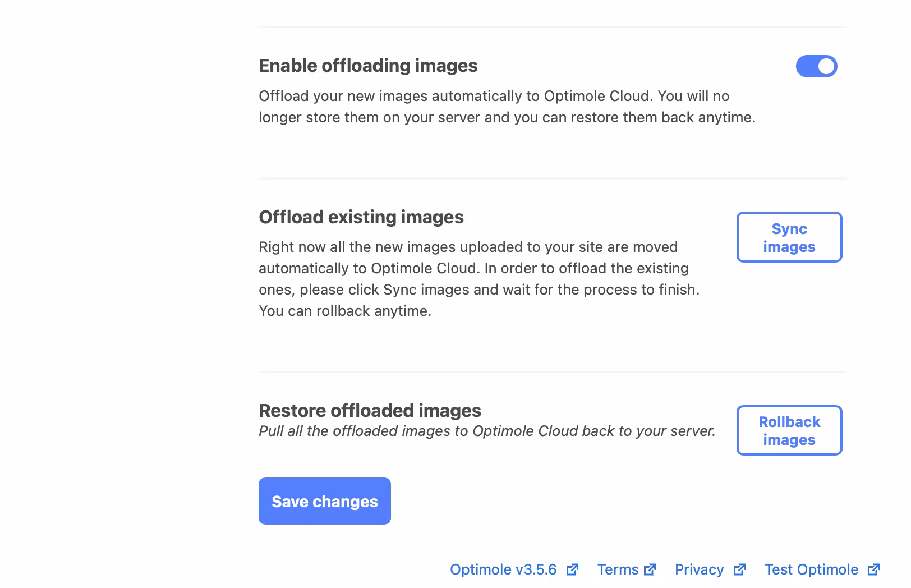Open the Terms page link

[x=619, y=569]
